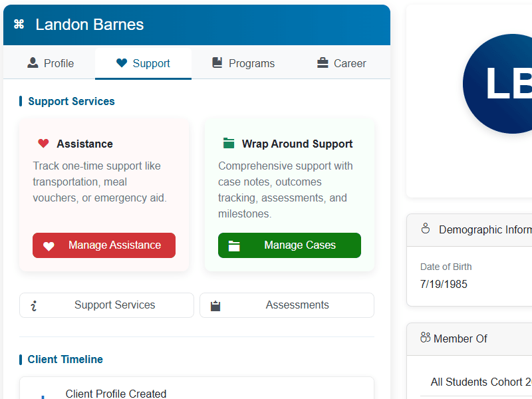
Task: Click the green folder icon beside Wrap Around Support
Action: pyautogui.click(x=229, y=144)
